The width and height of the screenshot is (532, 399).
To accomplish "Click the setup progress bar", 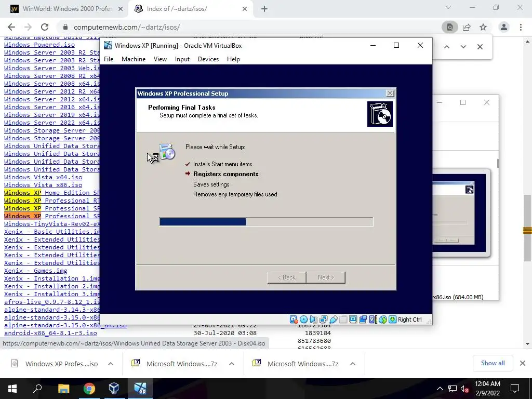I will 266,222.
